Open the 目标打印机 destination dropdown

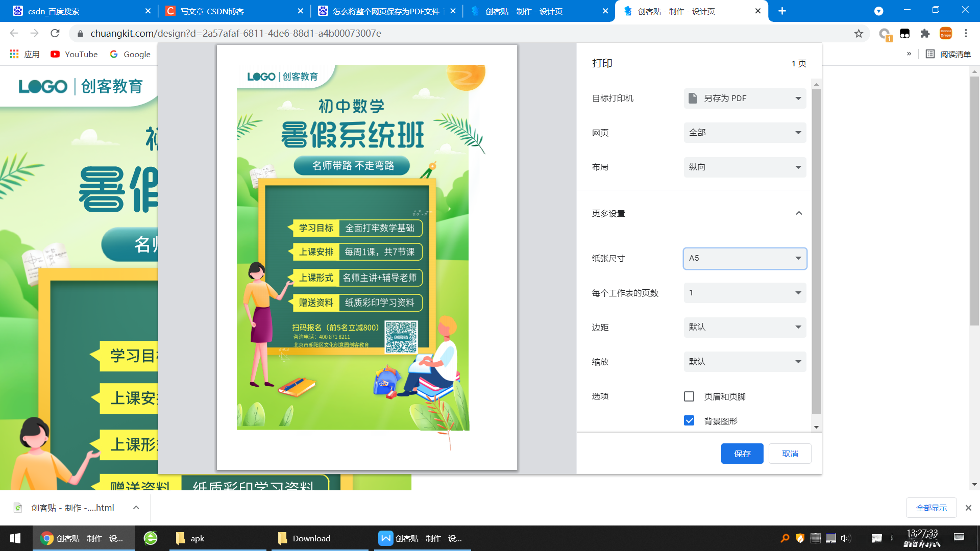[x=745, y=98]
